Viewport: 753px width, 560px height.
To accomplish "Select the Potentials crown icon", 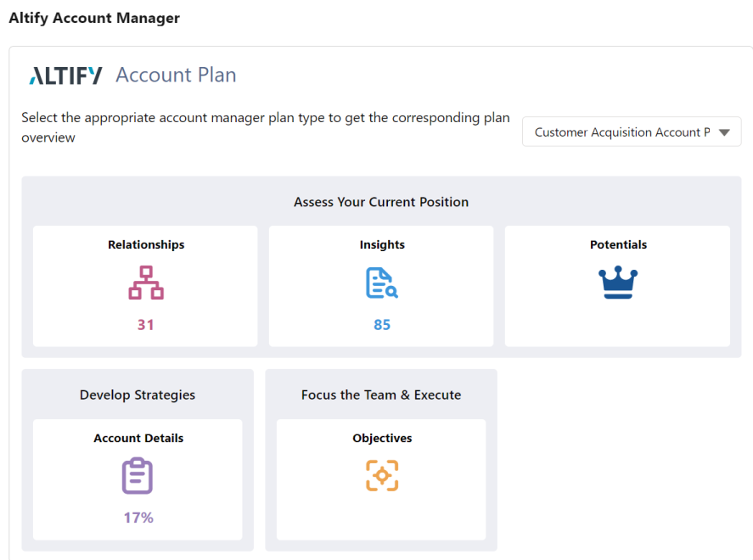I will (617, 283).
